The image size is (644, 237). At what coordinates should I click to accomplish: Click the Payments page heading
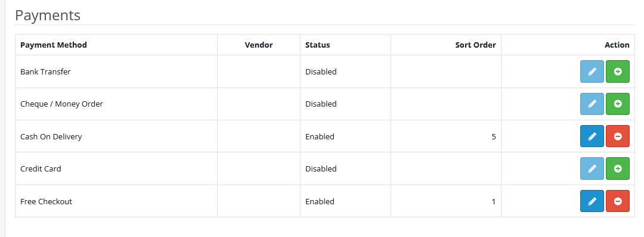point(48,15)
